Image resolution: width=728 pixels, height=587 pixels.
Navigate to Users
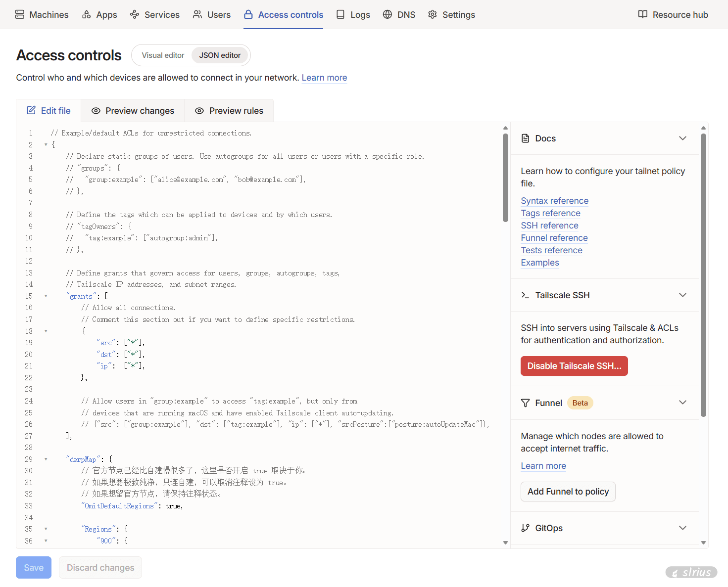click(212, 15)
